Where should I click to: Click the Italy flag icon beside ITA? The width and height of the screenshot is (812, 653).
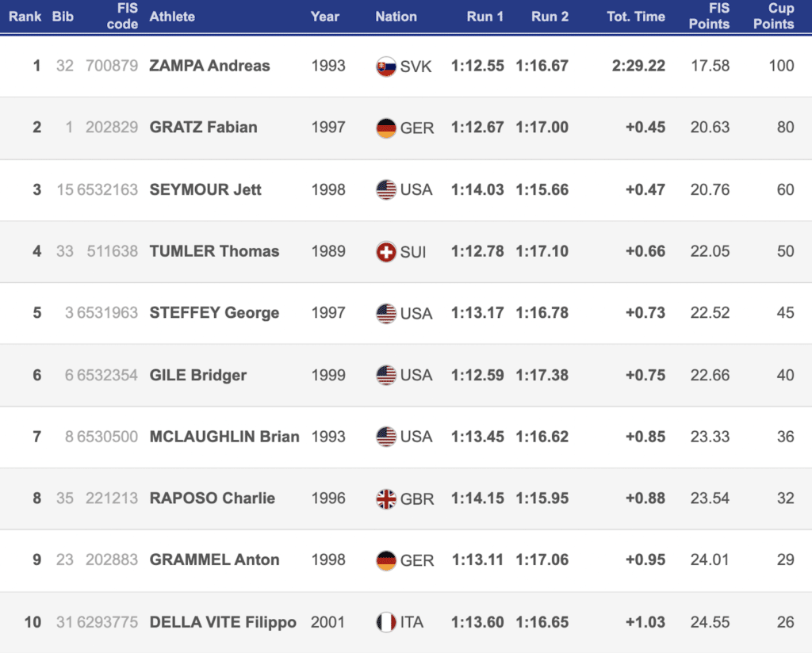[385, 623]
